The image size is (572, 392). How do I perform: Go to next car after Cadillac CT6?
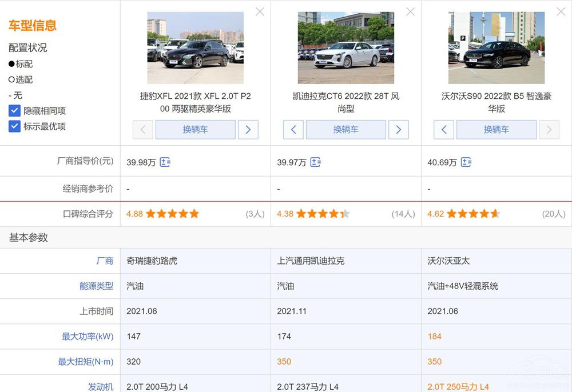(398, 130)
